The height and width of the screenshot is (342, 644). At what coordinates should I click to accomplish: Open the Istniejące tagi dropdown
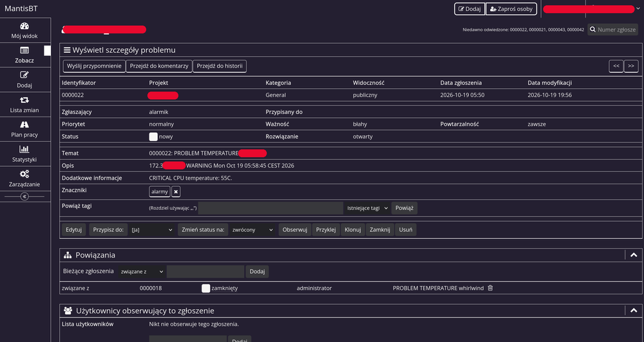click(367, 208)
